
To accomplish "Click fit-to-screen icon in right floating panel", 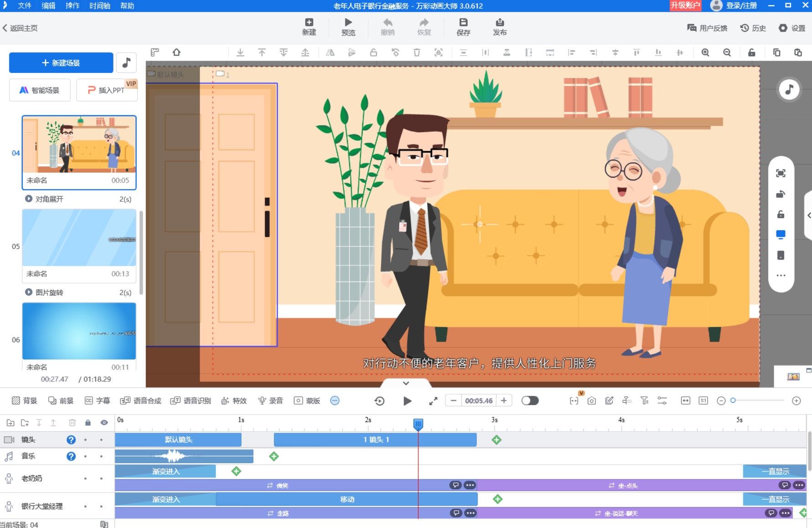I will coord(781,173).
